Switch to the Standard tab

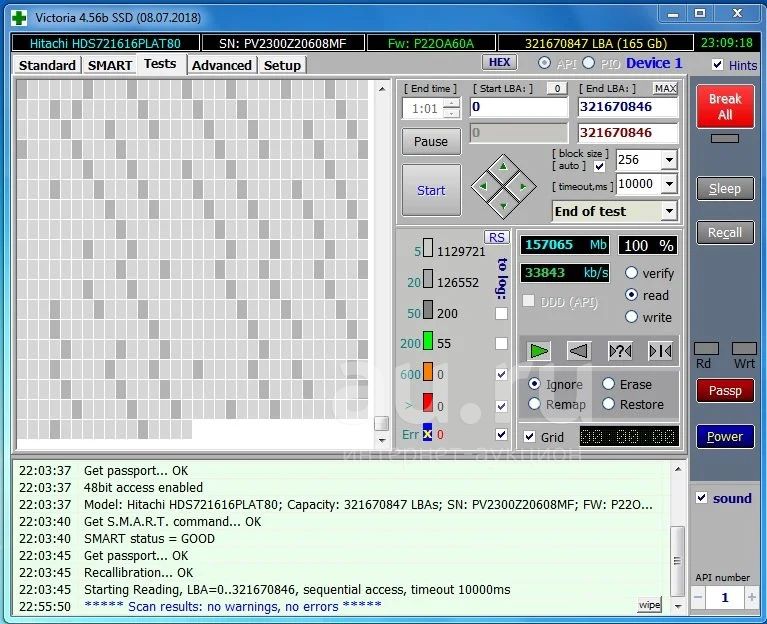(47, 66)
